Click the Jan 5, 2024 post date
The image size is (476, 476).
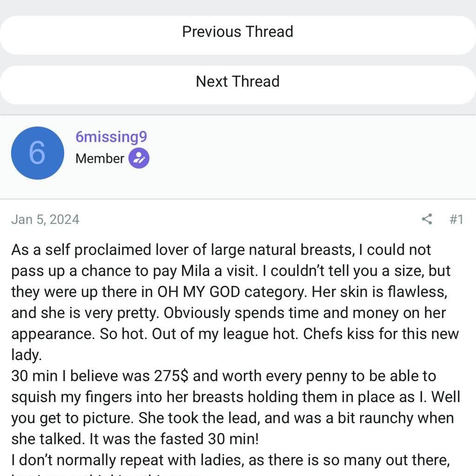pyautogui.click(x=45, y=219)
